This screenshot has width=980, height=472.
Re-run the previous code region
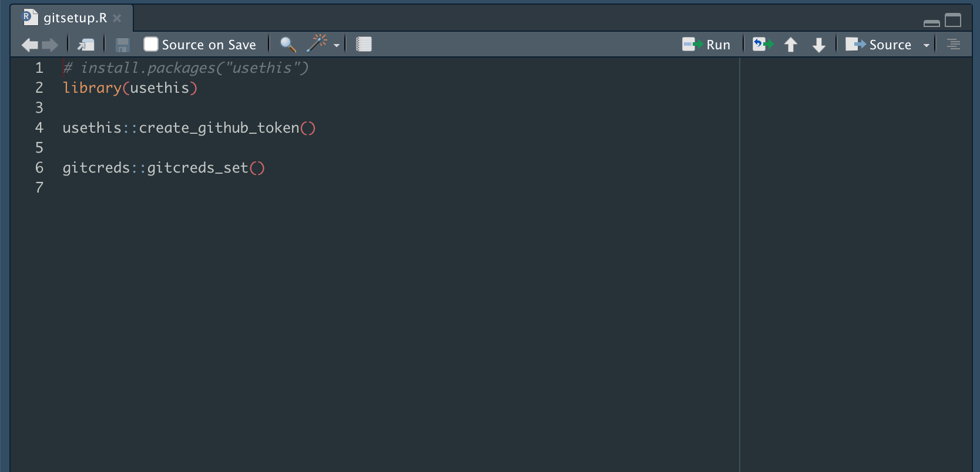763,45
